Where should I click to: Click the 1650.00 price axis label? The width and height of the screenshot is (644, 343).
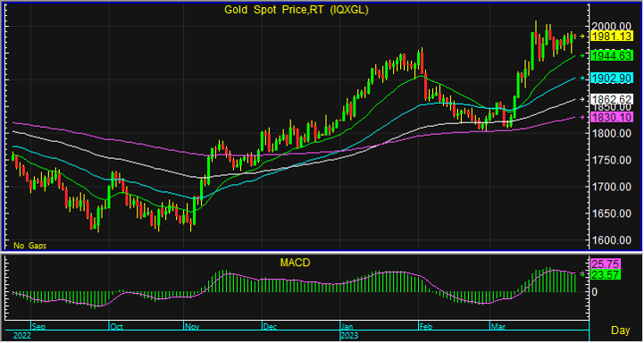coord(612,213)
